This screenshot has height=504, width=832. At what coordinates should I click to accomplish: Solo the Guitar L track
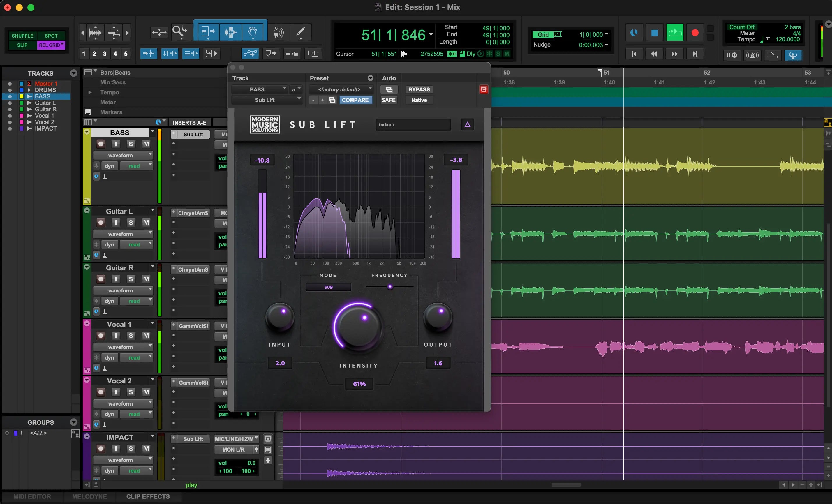(x=131, y=223)
